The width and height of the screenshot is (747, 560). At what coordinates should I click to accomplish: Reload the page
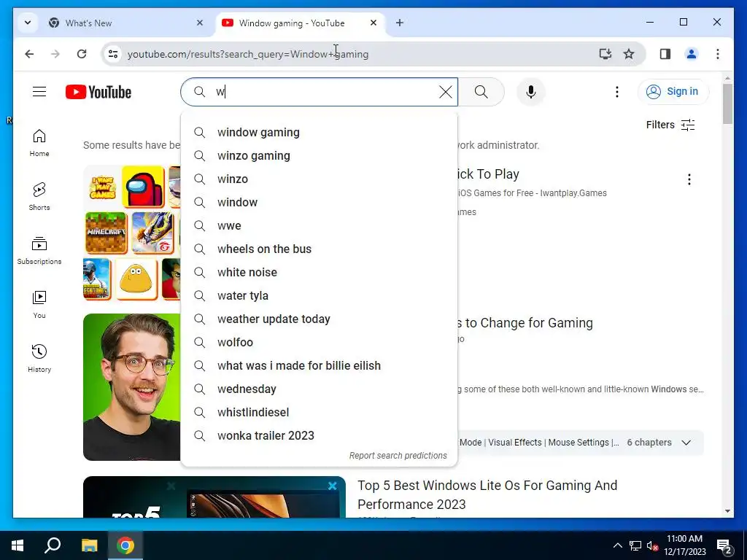(82, 54)
